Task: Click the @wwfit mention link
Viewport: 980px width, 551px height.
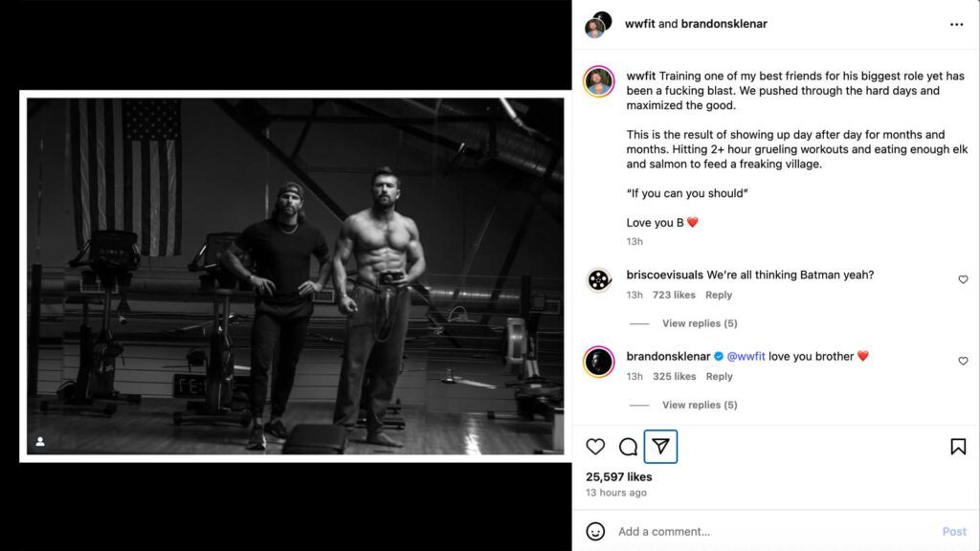Action: [x=746, y=357]
